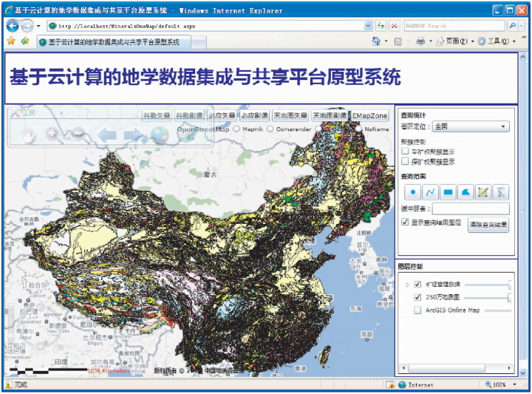Select the rectangle query tool
Image resolution: width=532 pixels, height=394 pixels.
point(448,192)
